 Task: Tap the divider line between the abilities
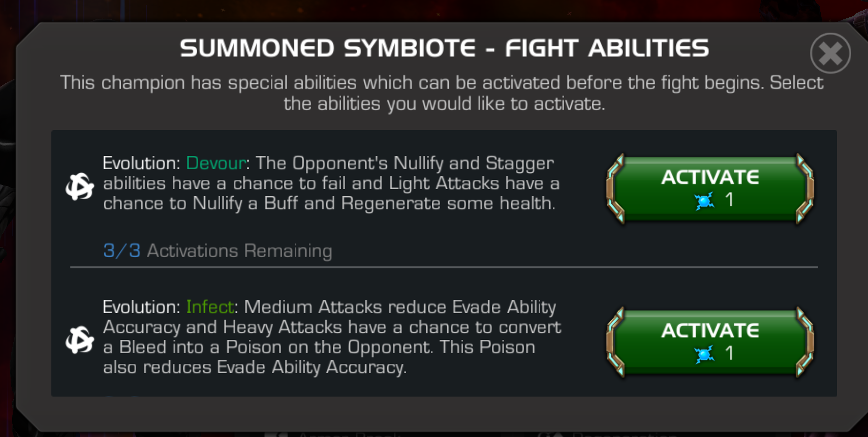pos(444,267)
